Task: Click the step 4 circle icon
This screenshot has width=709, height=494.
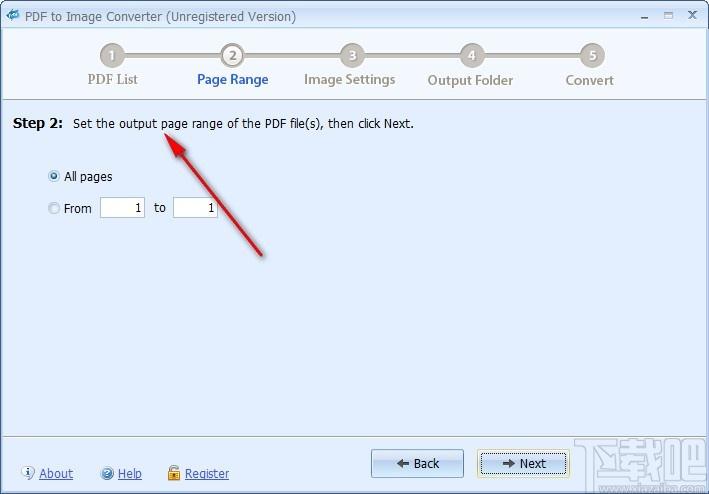Action: (472, 56)
